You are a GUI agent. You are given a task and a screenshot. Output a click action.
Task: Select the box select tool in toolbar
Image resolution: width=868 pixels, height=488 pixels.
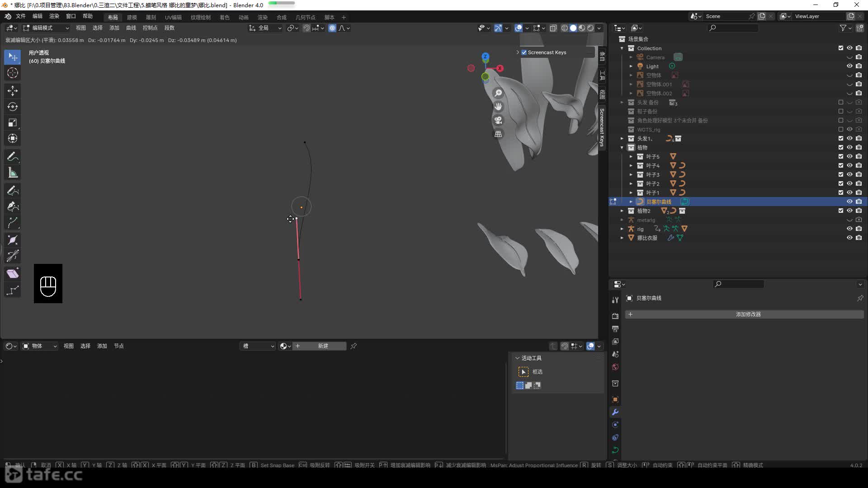[13, 57]
